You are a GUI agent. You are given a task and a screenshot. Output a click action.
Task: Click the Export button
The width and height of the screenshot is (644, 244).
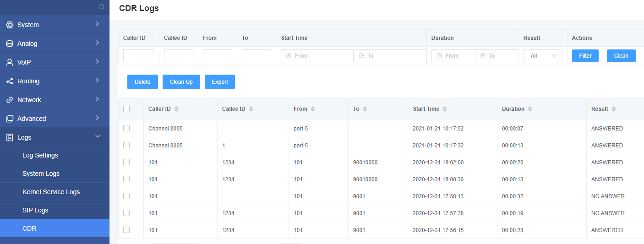pos(220,82)
